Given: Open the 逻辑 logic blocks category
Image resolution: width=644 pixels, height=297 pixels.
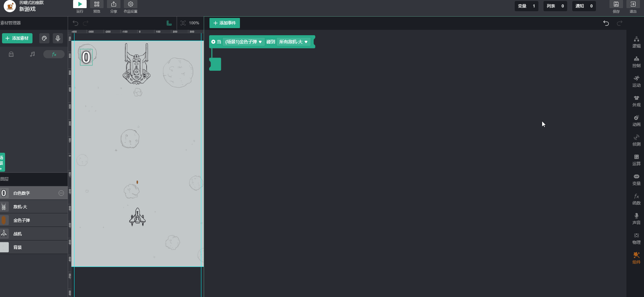Looking at the screenshot, I should point(636,42).
